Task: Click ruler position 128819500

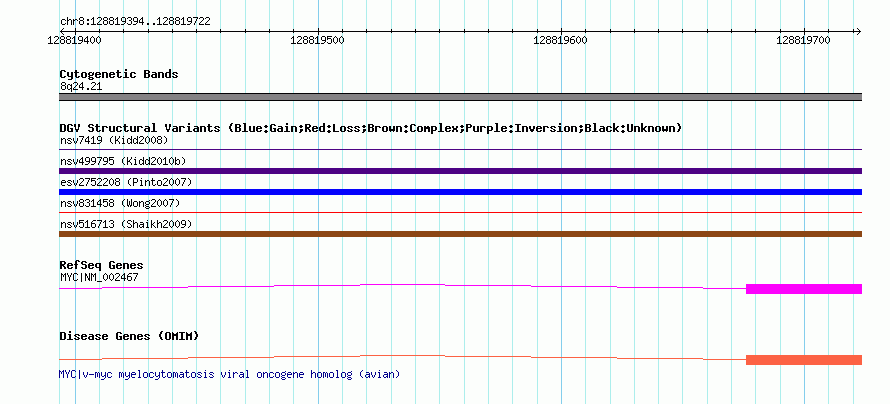Action: (317, 40)
